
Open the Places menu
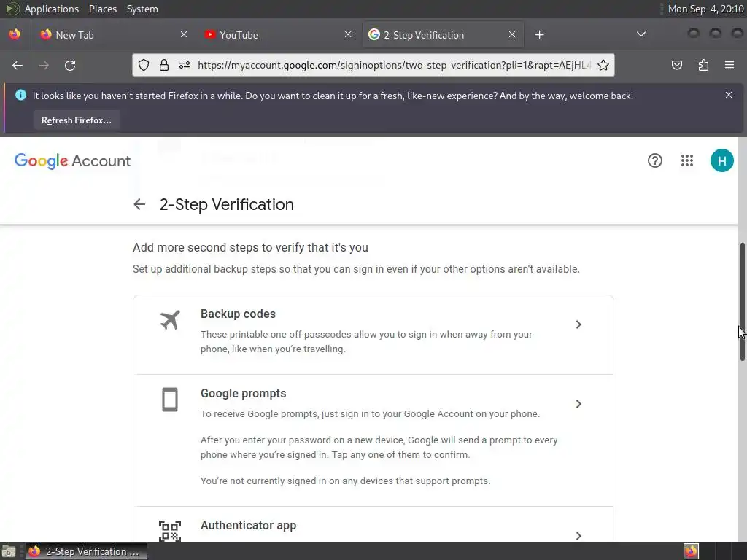pyautogui.click(x=102, y=9)
